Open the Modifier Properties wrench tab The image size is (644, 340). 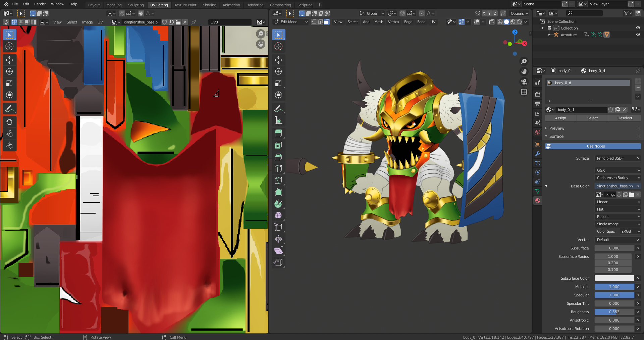538,154
